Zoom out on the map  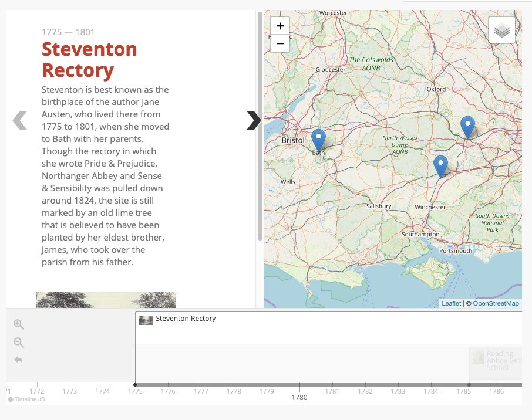click(280, 43)
